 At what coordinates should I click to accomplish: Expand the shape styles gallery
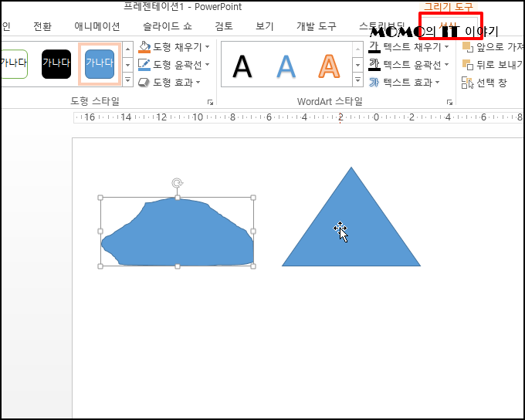click(x=127, y=80)
